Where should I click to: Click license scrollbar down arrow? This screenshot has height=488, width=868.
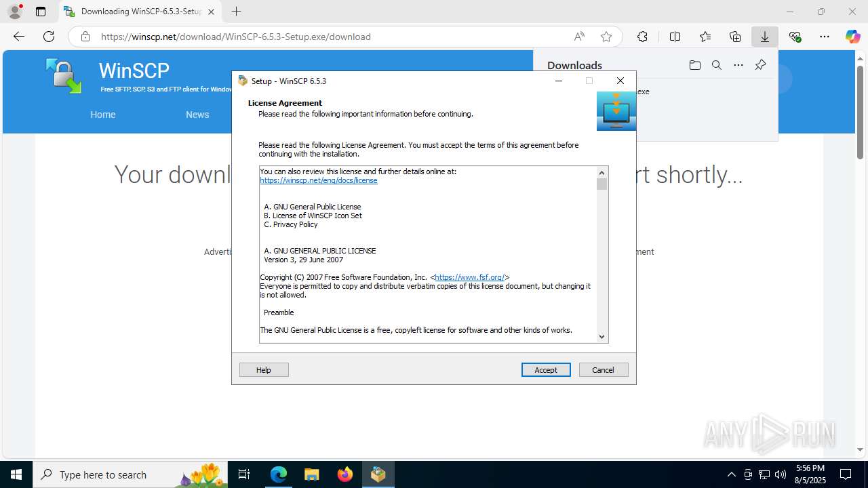[x=601, y=337]
